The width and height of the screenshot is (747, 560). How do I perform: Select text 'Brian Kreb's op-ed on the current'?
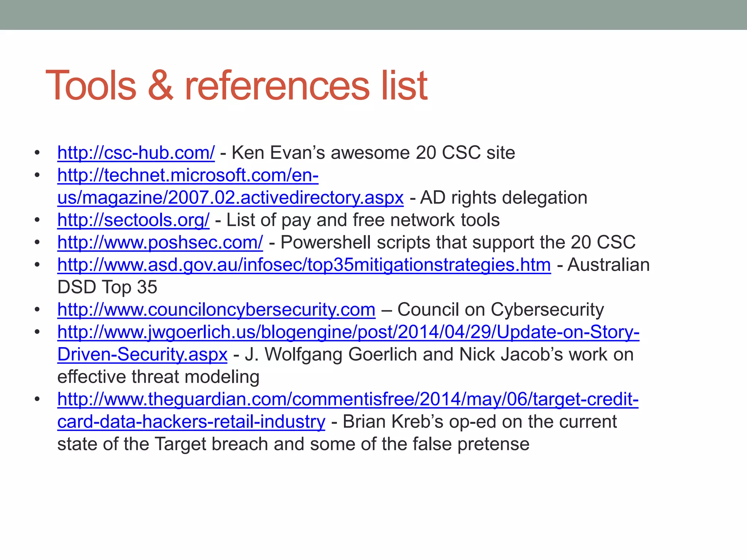tap(480, 422)
